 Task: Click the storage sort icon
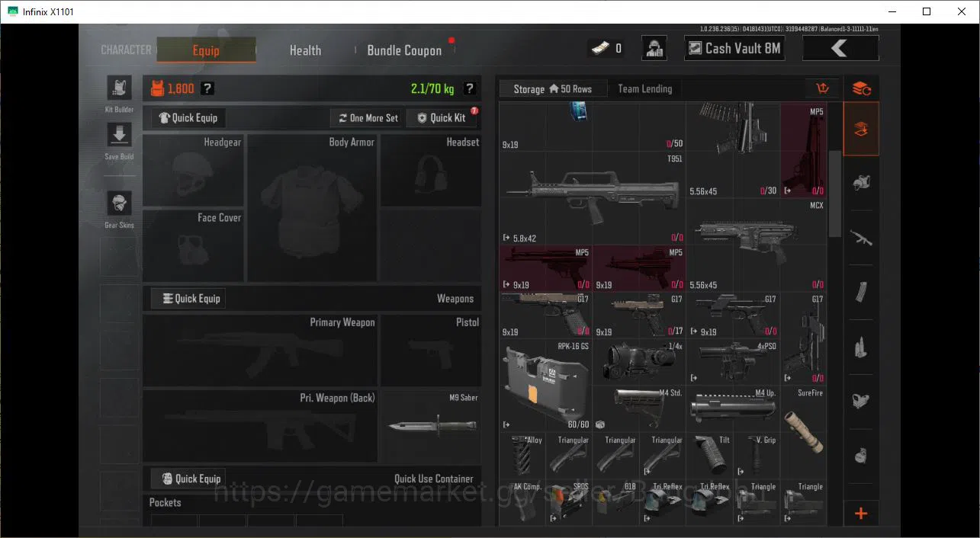[x=823, y=88]
